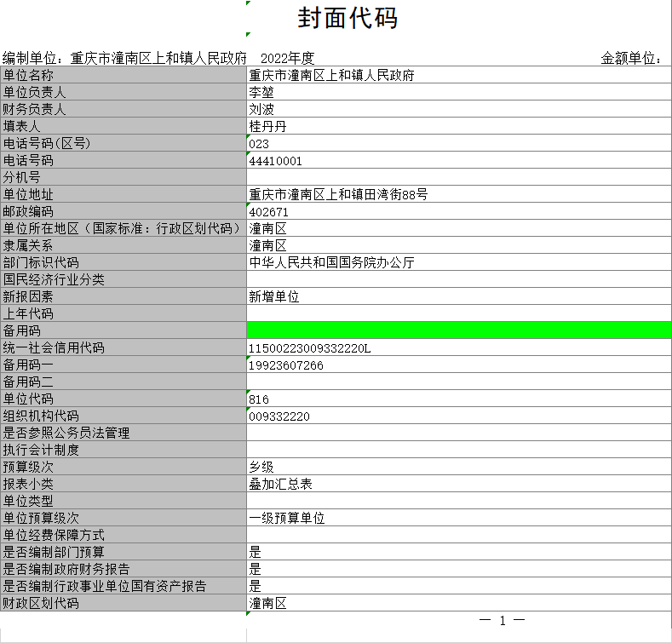
Task: Click the value cell 刘波
Action: click(459, 109)
